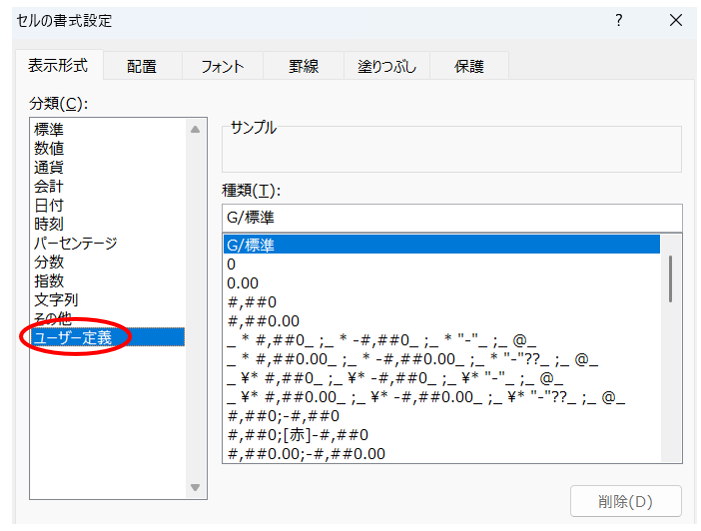Select the 0.00 format code
The height and width of the screenshot is (531, 701).
click(243, 283)
